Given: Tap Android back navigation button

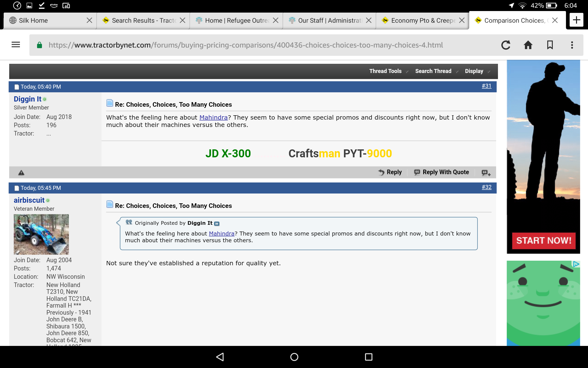Looking at the screenshot, I should coord(220,357).
